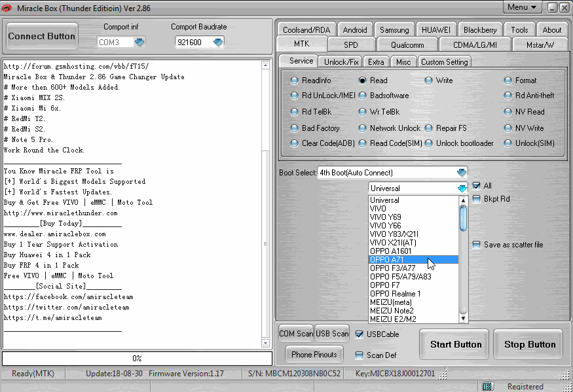Viewport: 573px width, 392px height.
Task: Choose OPPO A71 in the model list
Action: coord(413,259)
